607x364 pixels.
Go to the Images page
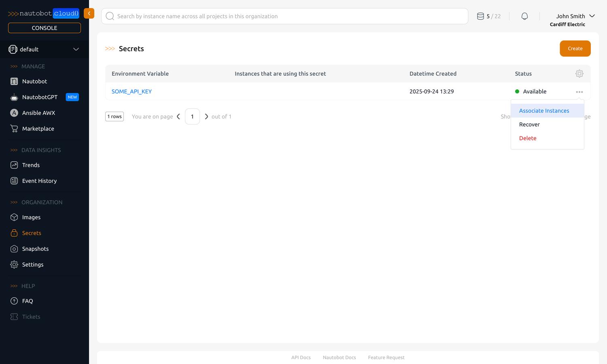[x=31, y=217]
